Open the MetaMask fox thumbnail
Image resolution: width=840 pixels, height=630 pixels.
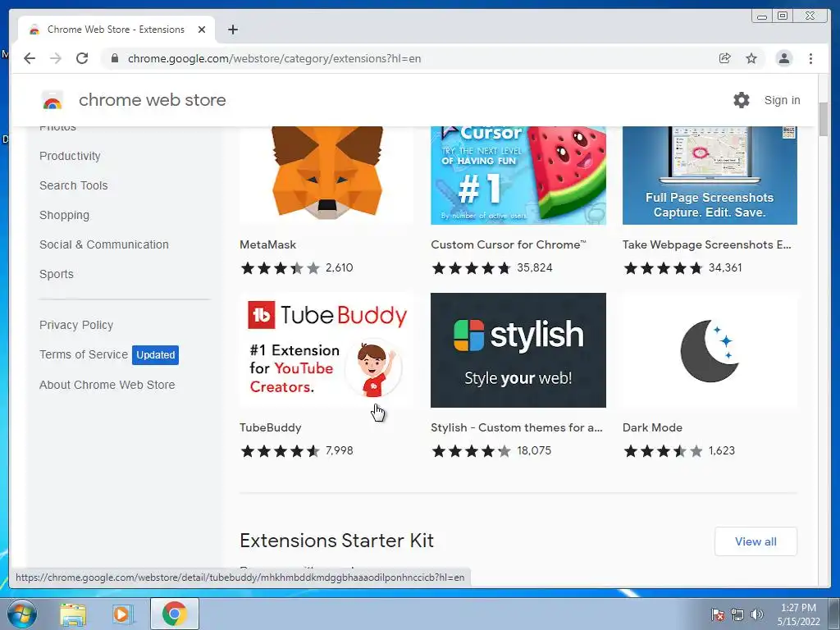point(326,176)
